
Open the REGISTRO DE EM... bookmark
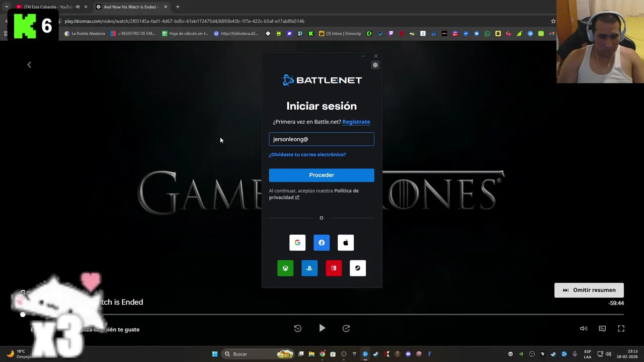(x=133, y=34)
